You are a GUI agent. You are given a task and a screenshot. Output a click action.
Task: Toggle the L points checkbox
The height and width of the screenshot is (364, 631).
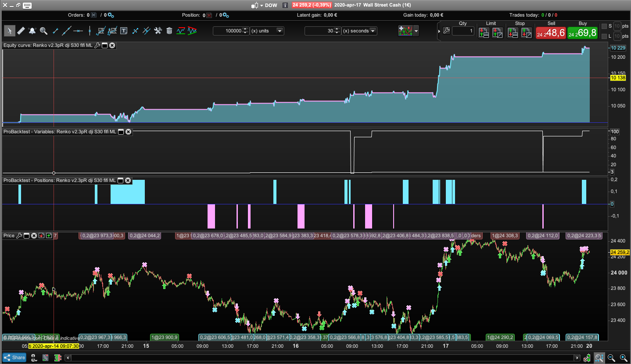click(604, 36)
